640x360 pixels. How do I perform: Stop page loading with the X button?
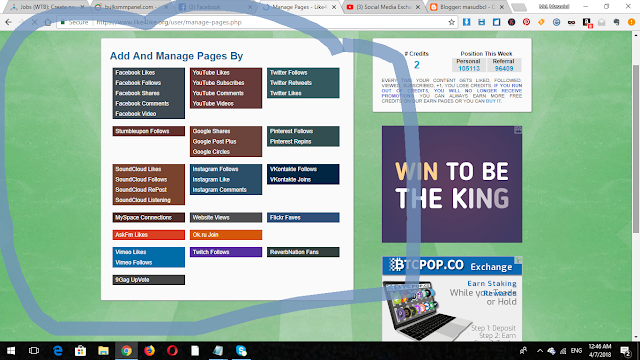(x=35, y=22)
